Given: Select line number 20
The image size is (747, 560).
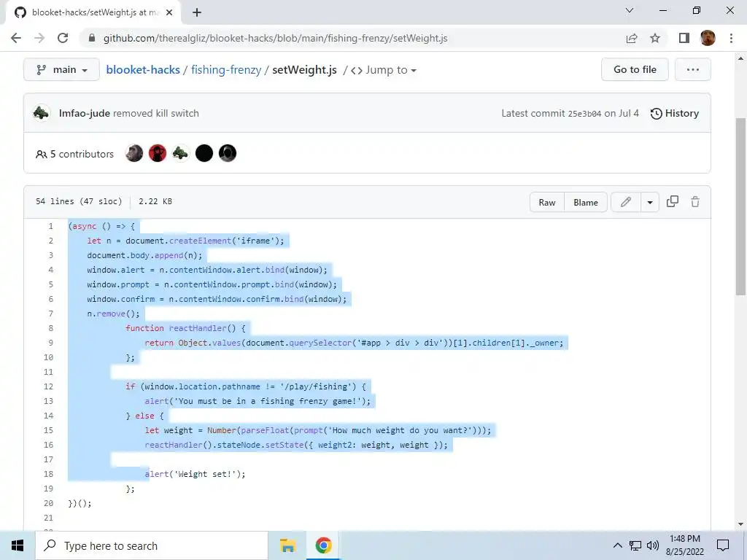Looking at the screenshot, I should [x=48, y=503].
